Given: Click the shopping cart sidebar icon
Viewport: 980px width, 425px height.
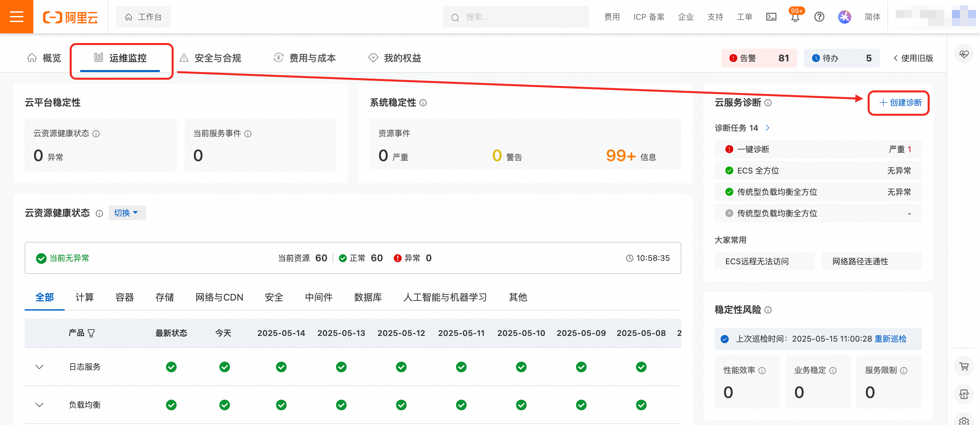Looking at the screenshot, I should (964, 366).
